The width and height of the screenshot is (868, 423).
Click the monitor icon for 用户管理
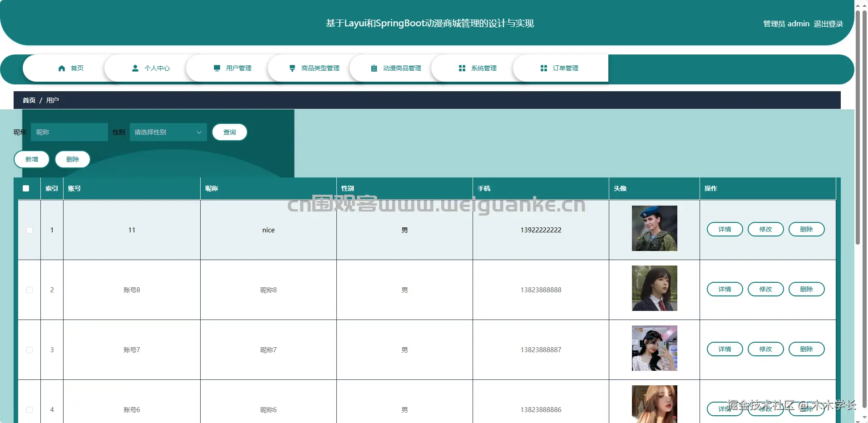[217, 68]
